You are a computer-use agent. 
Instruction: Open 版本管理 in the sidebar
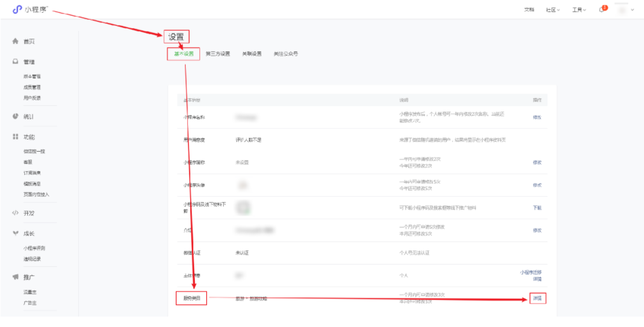coord(32,76)
